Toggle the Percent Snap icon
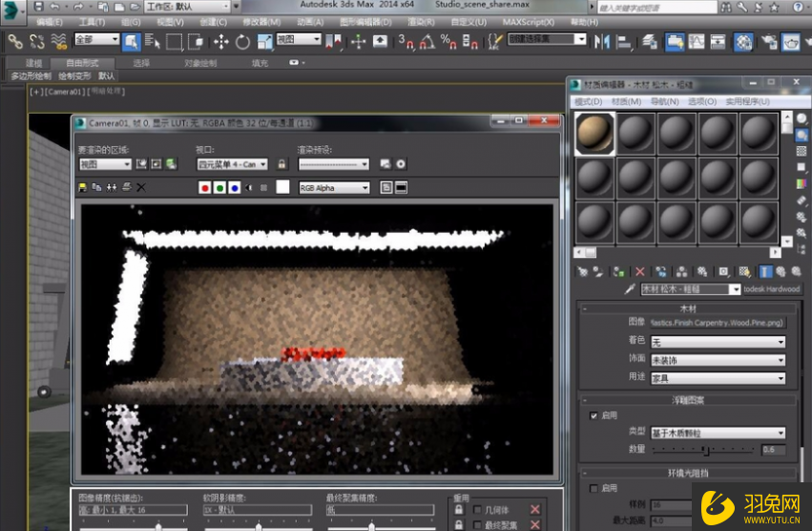Image resolution: width=812 pixels, height=531 pixels. click(448, 41)
